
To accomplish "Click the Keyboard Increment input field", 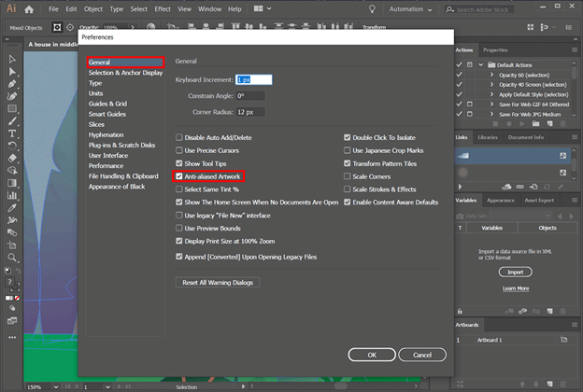I will (253, 80).
